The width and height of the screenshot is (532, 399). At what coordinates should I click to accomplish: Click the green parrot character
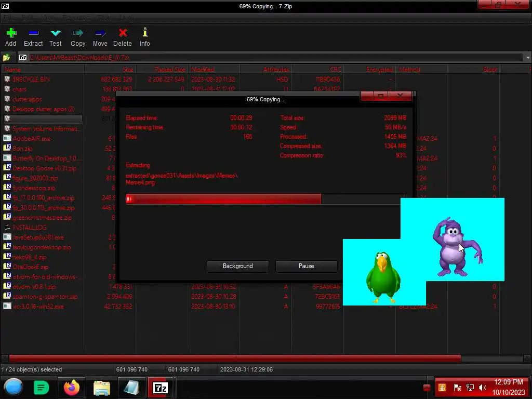pyautogui.click(x=383, y=277)
